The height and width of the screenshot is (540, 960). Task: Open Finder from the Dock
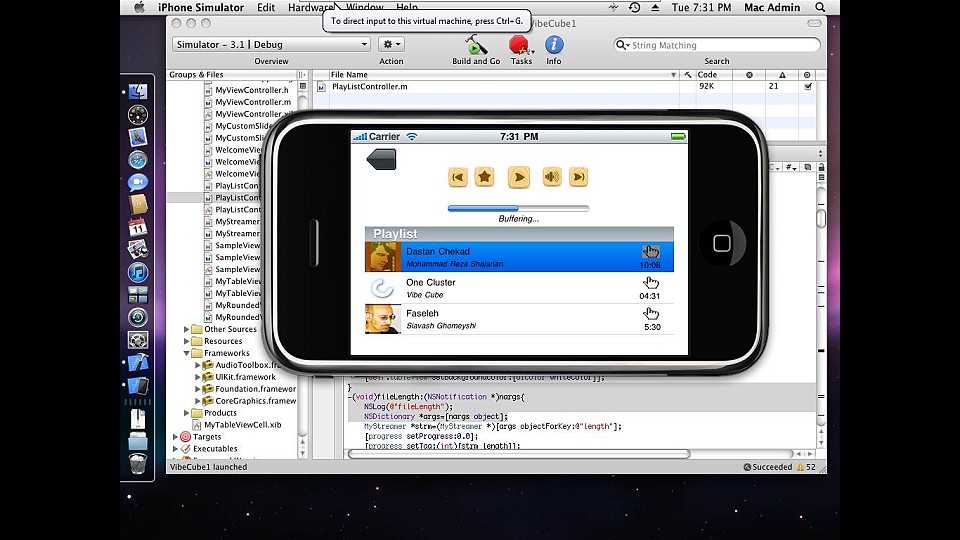click(138, 92)
